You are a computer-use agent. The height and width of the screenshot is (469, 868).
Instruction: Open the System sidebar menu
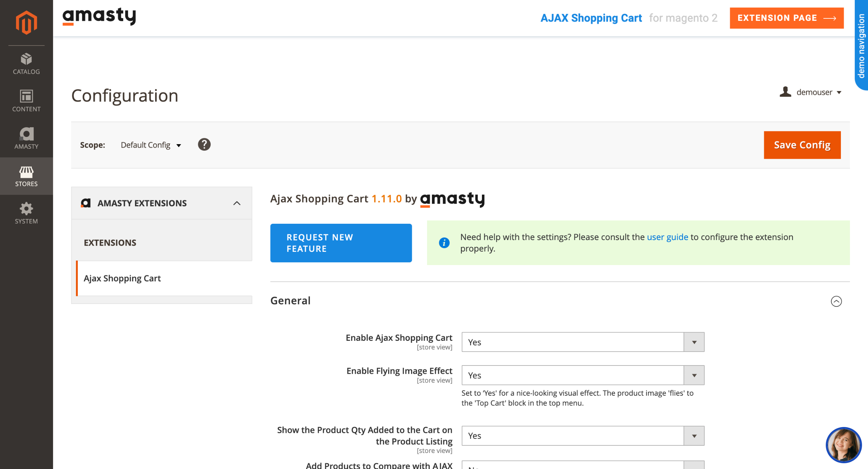point(26,213)
